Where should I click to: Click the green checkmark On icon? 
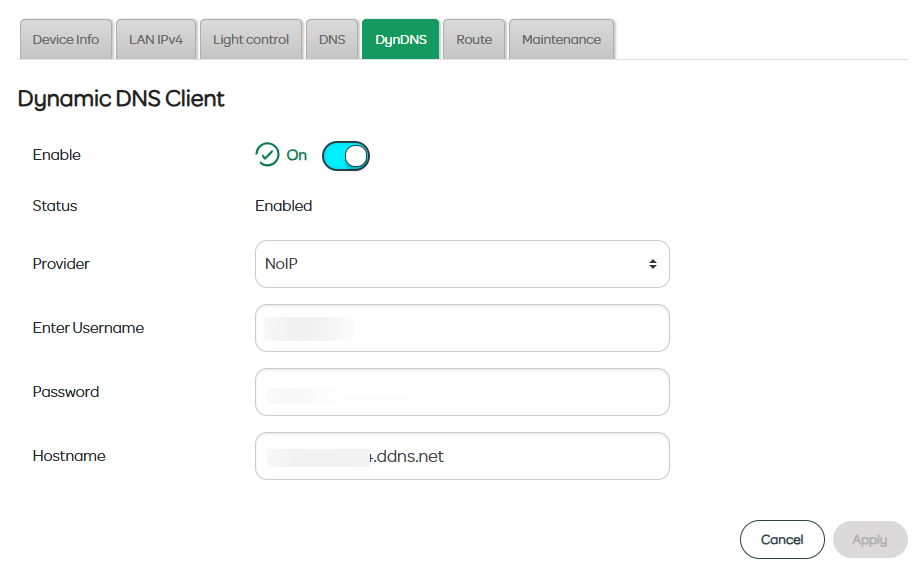pos(267,155)
